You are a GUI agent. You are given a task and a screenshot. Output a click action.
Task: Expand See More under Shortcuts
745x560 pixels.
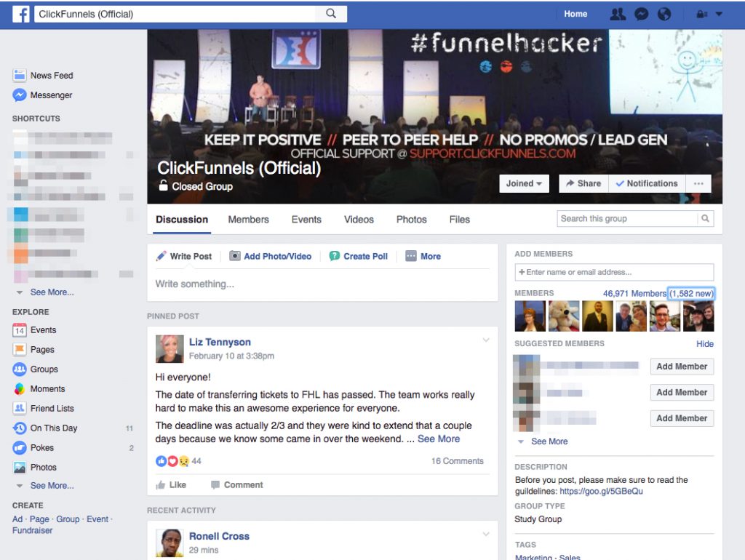click(x=51, y=292)
